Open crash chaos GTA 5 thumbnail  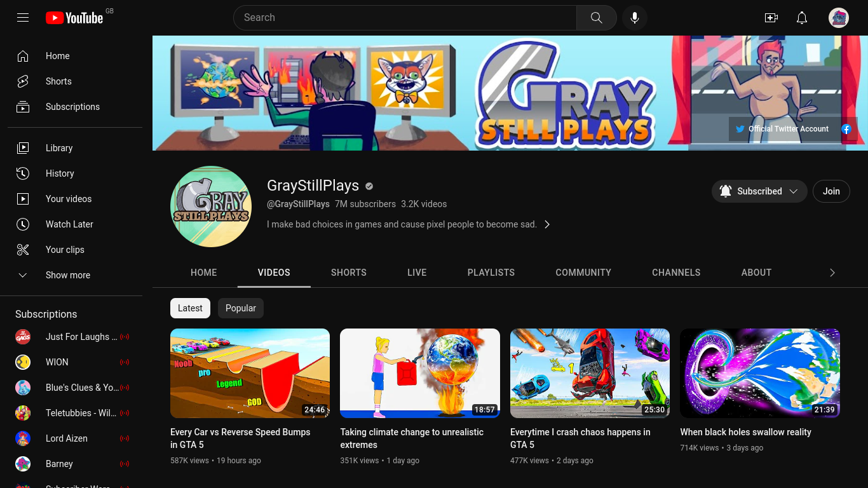click(590, 373)
